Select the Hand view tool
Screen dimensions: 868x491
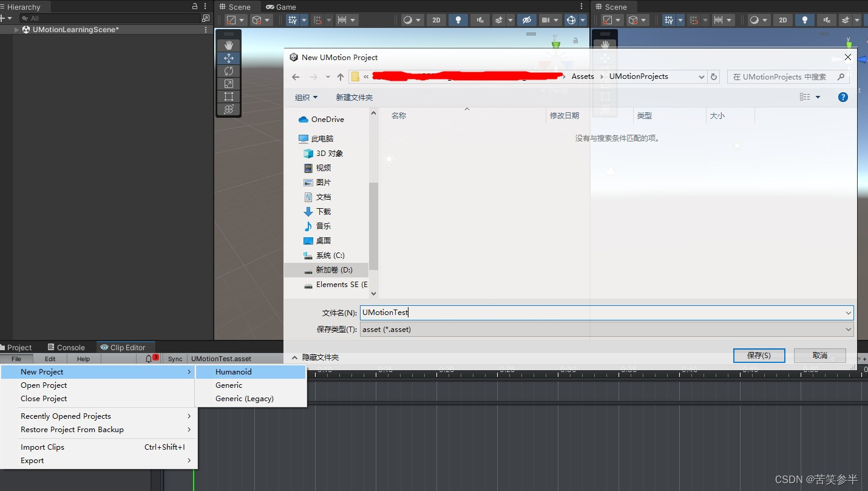coord(229,45)
